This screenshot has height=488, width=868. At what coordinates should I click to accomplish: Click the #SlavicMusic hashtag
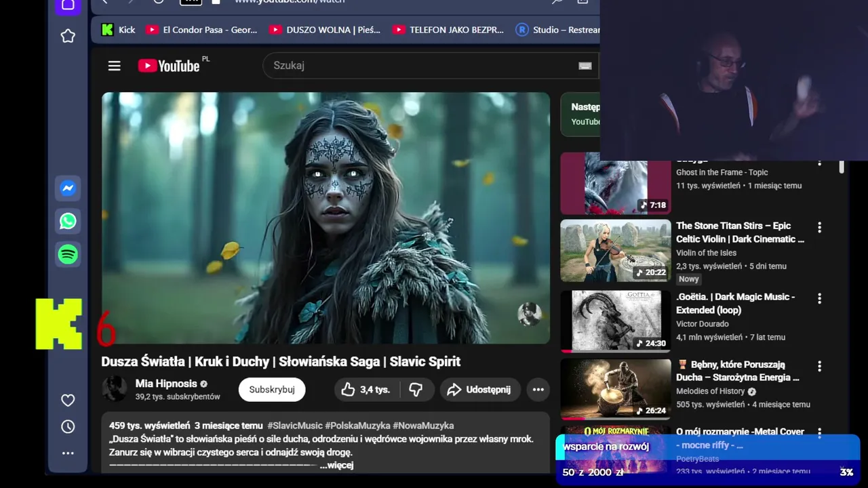(295, 426)
